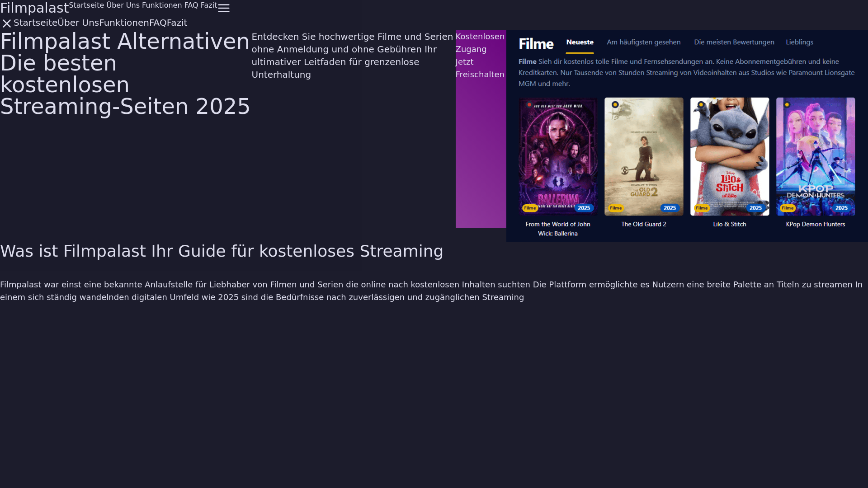This screenshot has height=488, width=868.
Task: Click paragraph starting Entdecken Sie hochwertige Filme
Action: tap(353, 56)
